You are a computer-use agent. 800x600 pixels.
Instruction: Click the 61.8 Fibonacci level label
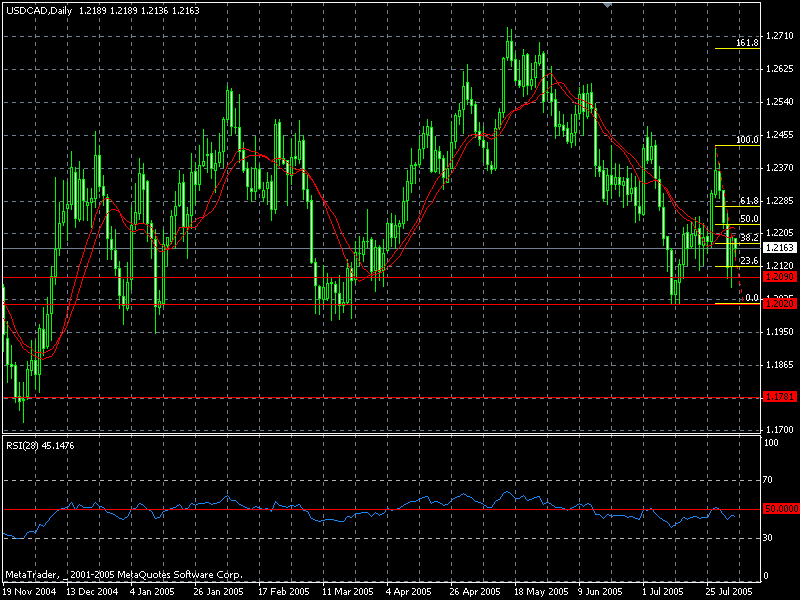749,201
